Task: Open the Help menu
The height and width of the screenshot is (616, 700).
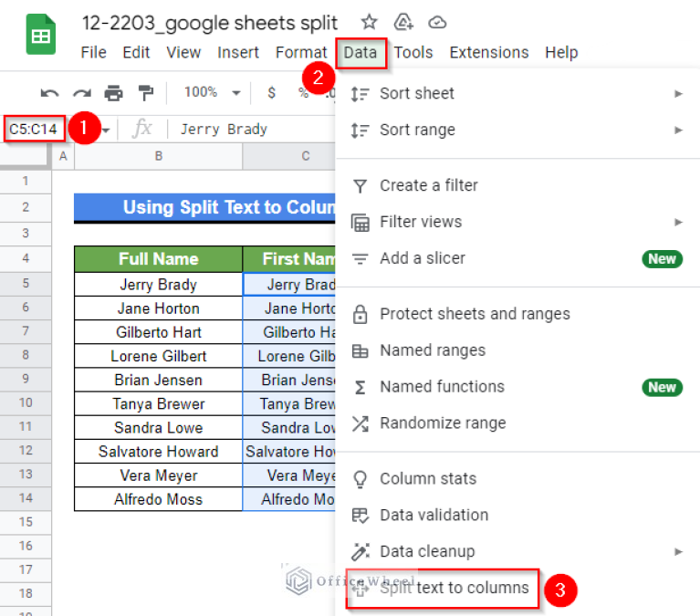Action: point(561,53)
